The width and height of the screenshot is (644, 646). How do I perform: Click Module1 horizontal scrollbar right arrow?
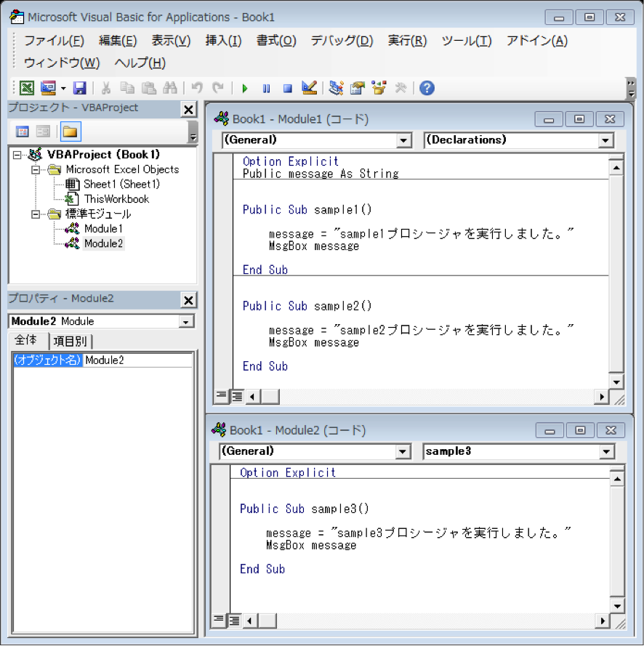click(602, 397)
